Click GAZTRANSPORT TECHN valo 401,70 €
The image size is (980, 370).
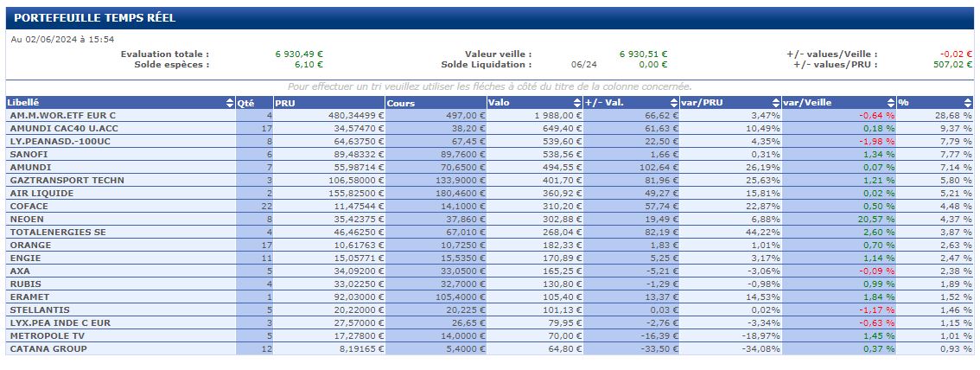pyautogui.click(x=563, y=180)
